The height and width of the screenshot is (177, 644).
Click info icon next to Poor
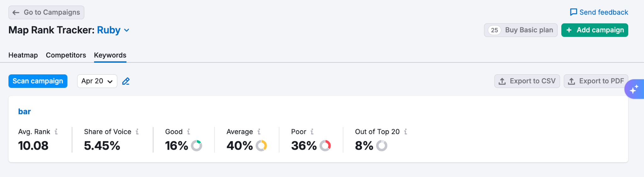312,132
